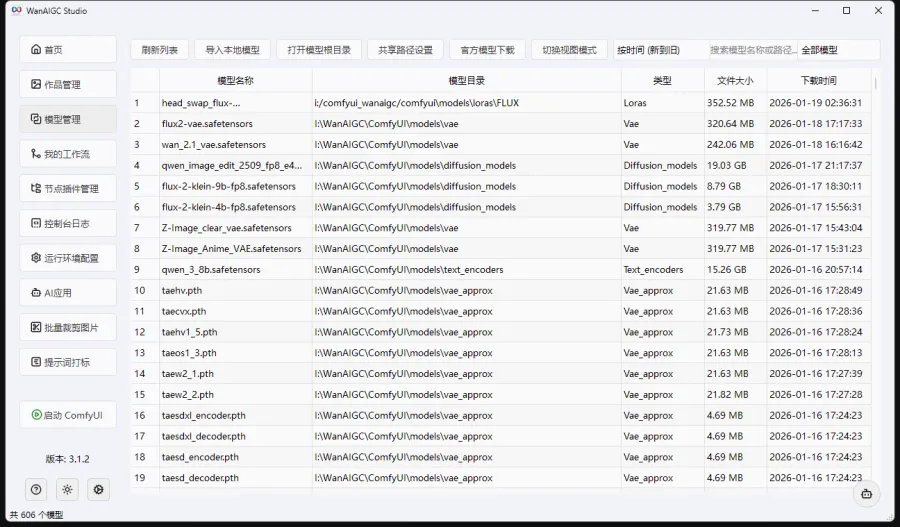Click the loras\FLUX directory path cell
The height and width of the screenshot is (527, 900).
(467, 103)
